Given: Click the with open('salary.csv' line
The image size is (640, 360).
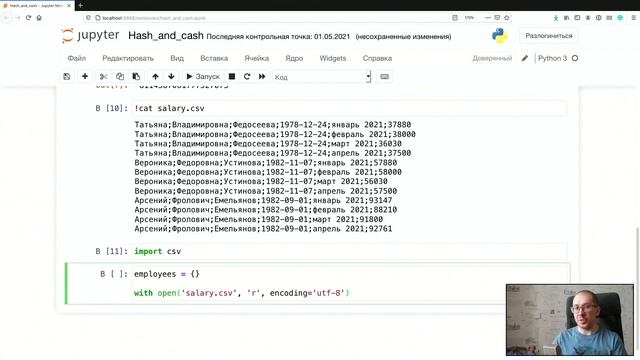Looking at the screenshot, I should click(242, 293).
